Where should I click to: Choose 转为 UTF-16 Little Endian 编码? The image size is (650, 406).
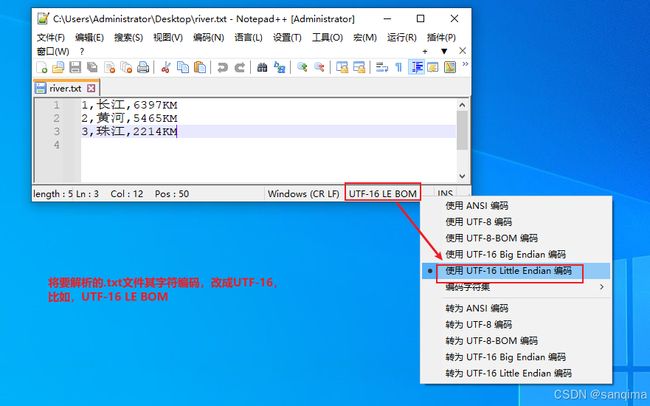coord(516,373)
